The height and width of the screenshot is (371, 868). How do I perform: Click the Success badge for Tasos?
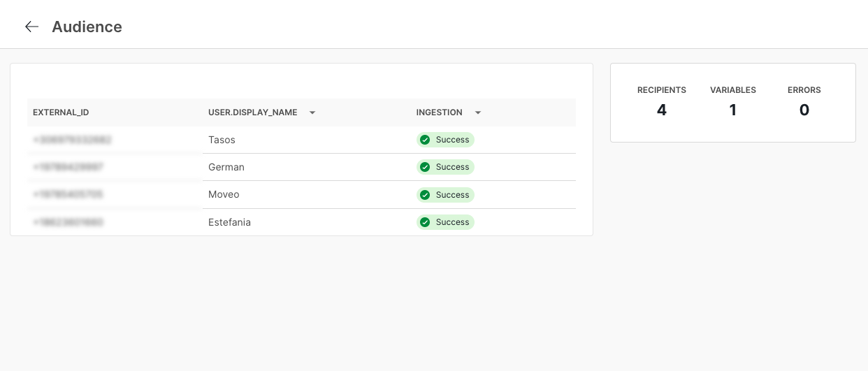point(451,140)
